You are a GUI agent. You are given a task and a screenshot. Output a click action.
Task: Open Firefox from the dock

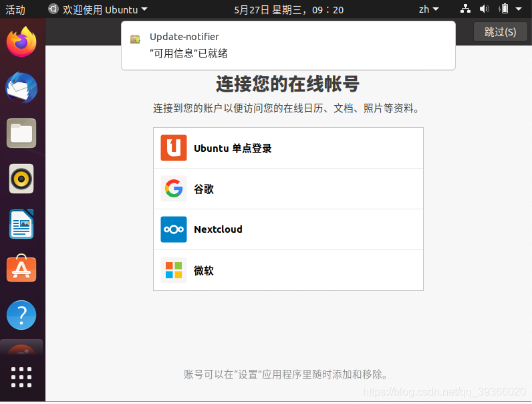pos(21,42)
